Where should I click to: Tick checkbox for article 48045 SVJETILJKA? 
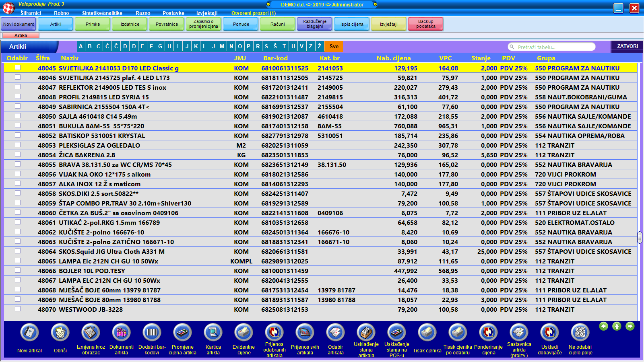click(x=18, y=68)
